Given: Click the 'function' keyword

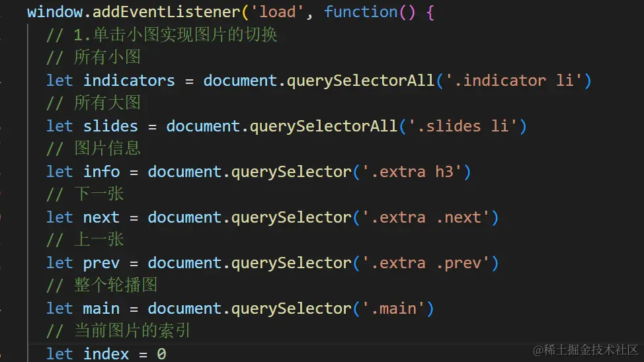Looking at the screenshot, I should [361, 12].
